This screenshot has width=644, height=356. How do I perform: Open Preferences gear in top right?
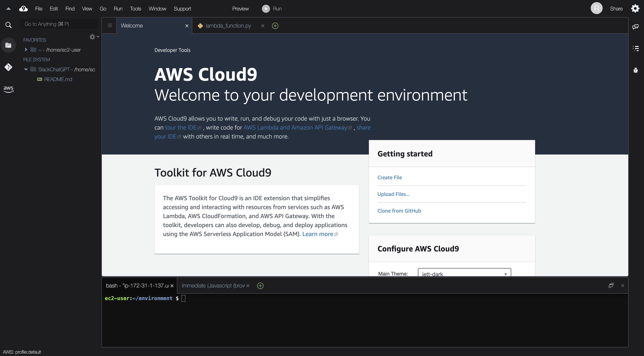(635, 9)
